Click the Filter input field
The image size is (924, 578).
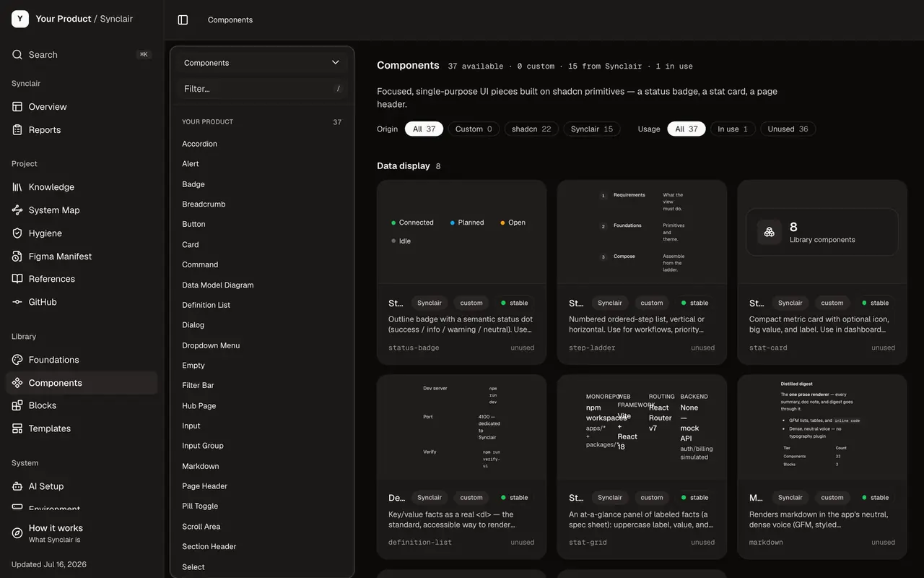coord(262,89)
